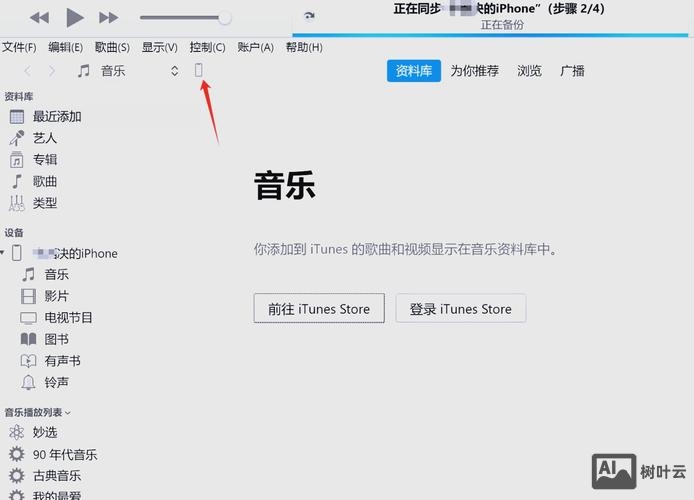
Task: Click the microphone icon beside 艺人
Action: point(17,138)
